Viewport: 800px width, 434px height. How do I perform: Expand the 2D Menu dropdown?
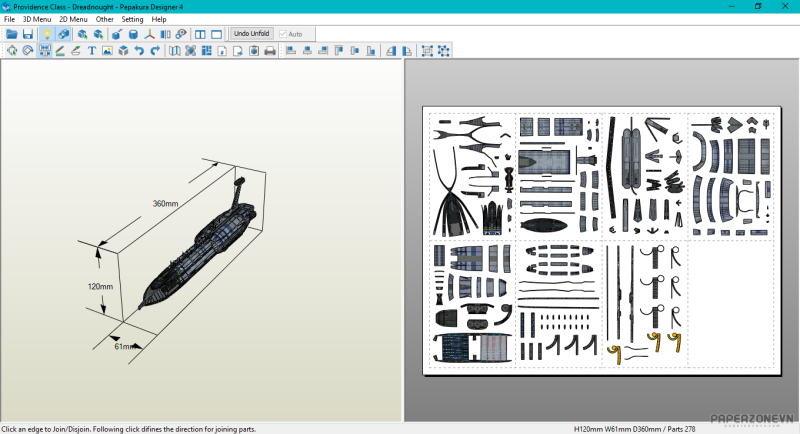click(73, 19)
